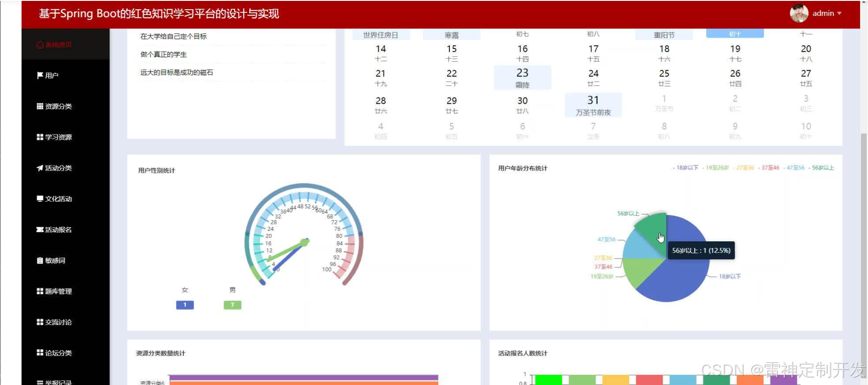Select calendar date 14 十二

coord(381,53)
